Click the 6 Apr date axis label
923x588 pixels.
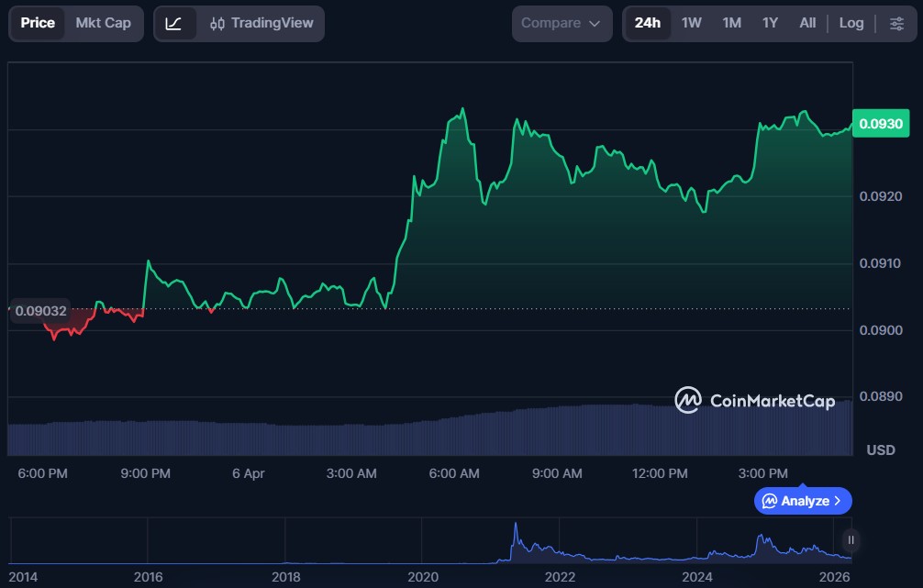point(248,473)
